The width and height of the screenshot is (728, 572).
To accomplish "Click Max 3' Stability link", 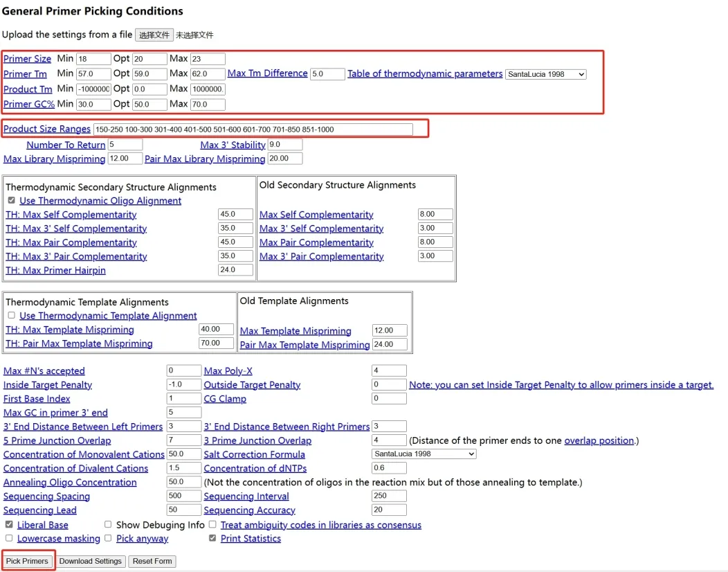I will coord(233,145).
